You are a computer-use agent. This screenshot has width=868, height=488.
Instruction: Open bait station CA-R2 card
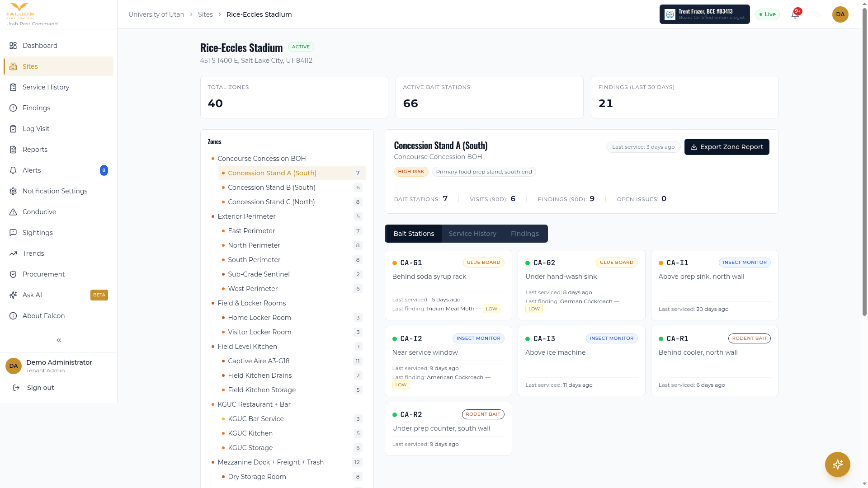(448, 428)
